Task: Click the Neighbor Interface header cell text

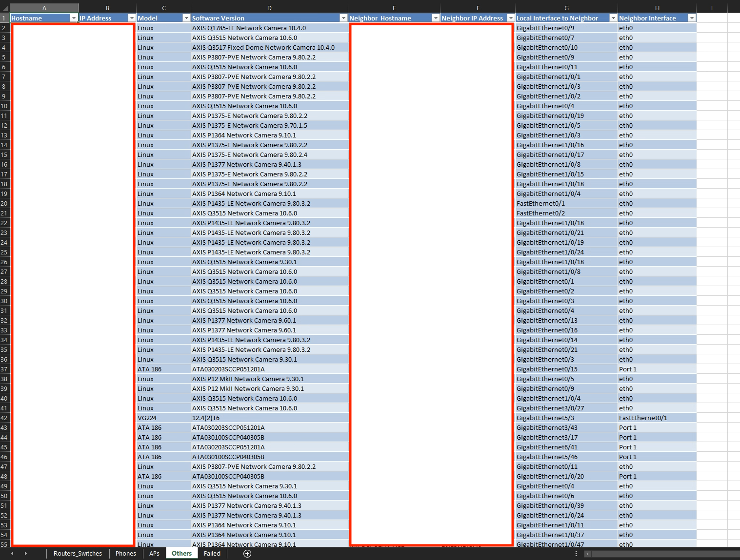Action: (647, 18)
